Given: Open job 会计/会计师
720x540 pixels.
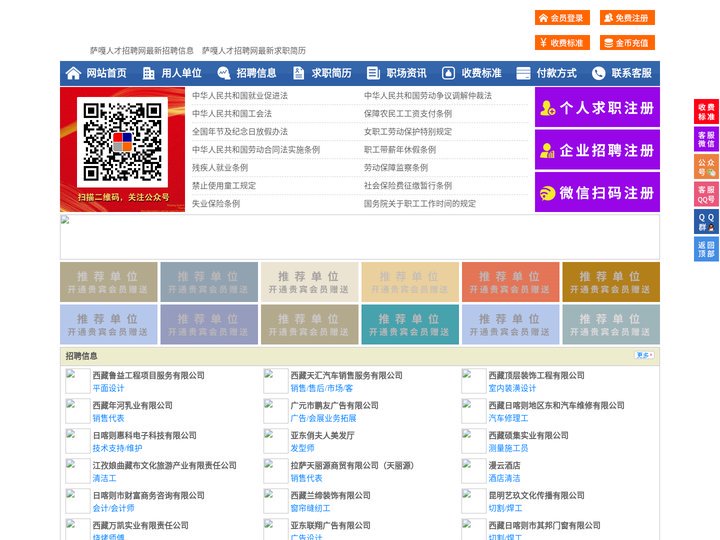Looking at the screenshot, I should coord(113,508).
